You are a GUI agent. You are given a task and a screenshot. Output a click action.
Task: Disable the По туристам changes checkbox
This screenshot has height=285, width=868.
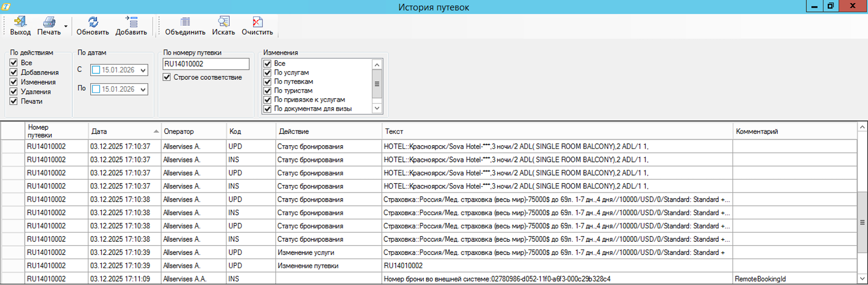coord(268,91)
